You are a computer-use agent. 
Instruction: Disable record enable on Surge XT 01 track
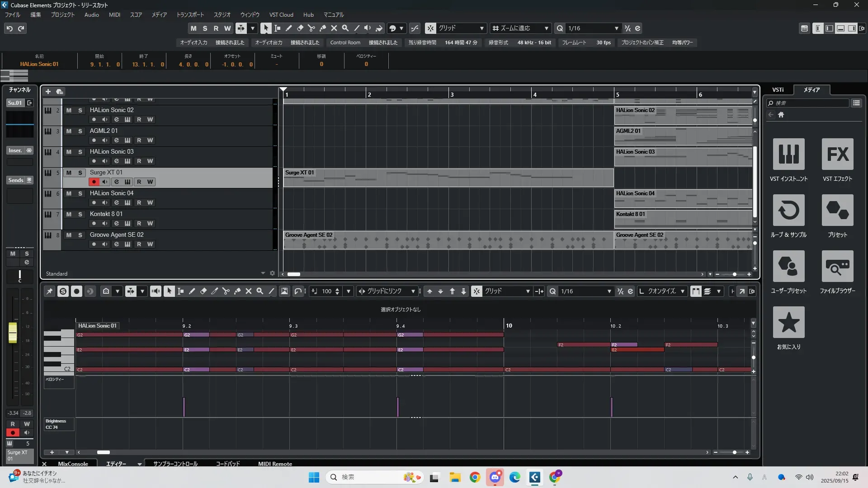[x=94, y=182]
